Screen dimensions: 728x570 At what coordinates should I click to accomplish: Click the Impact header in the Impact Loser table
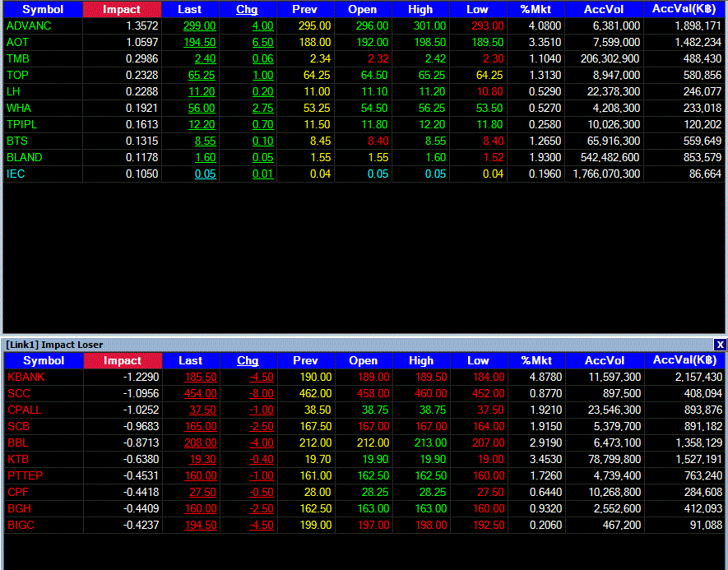click(123, 360)
